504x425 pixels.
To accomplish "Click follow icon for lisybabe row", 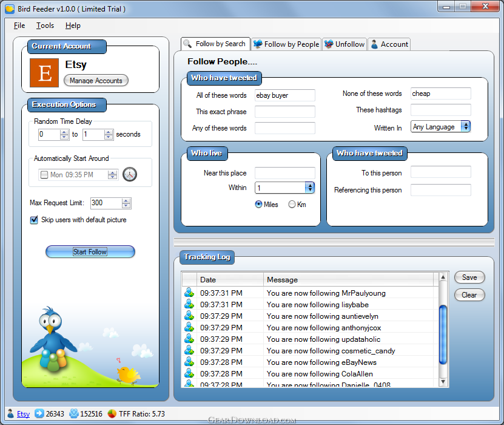I will pos(189,304).
